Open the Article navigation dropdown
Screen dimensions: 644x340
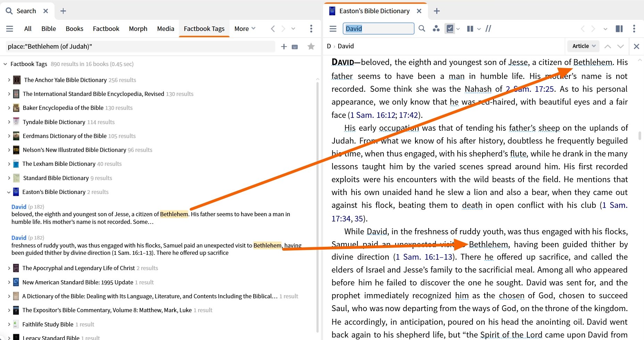coord(584,46)
